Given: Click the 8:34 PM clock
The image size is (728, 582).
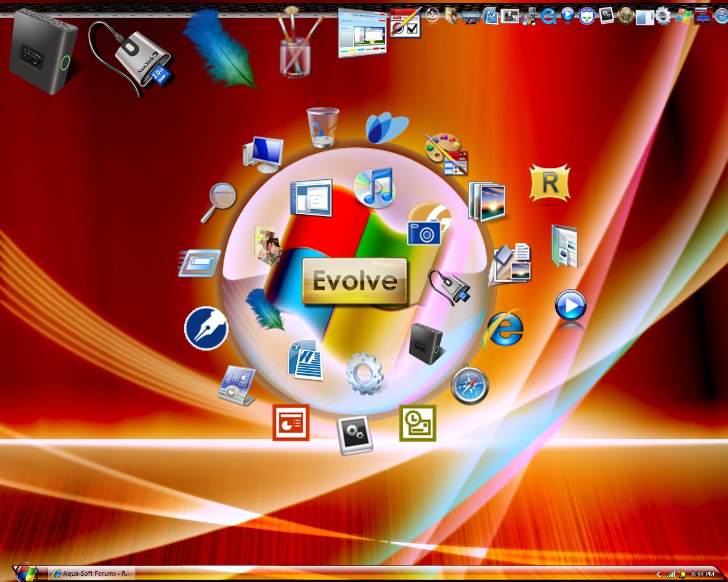Looking at the screenshot, I should click(702, 574).
